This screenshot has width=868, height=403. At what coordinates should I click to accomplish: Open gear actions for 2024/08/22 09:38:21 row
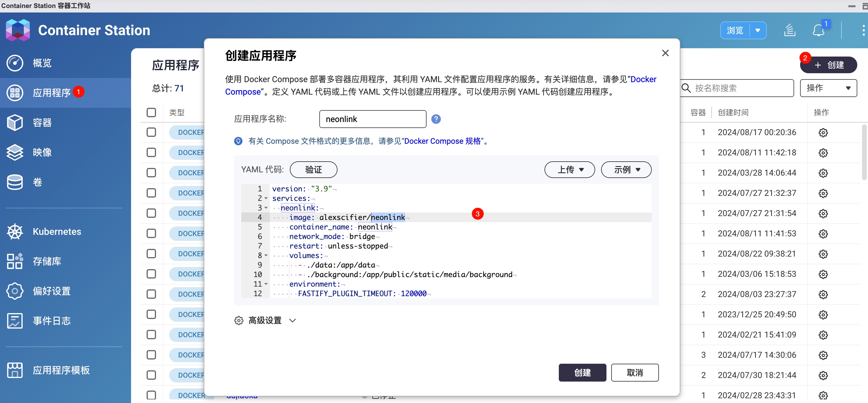coord(823,254)
